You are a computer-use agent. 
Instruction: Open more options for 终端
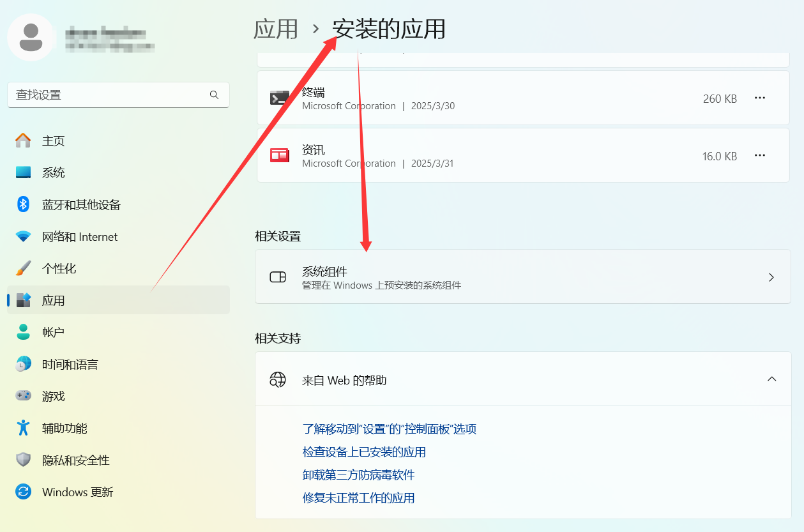click(x=759, y=98)
